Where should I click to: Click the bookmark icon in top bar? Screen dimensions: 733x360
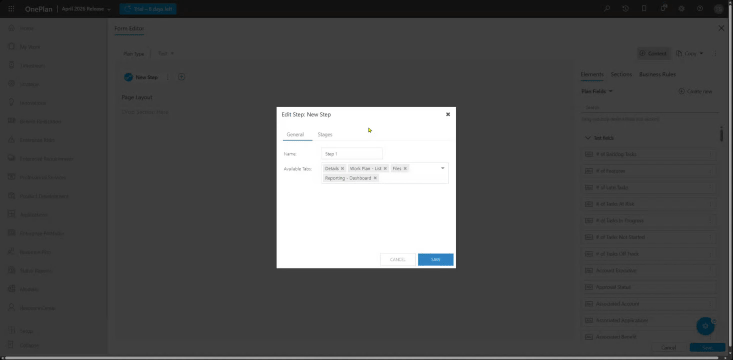click(x=644, y=9)
